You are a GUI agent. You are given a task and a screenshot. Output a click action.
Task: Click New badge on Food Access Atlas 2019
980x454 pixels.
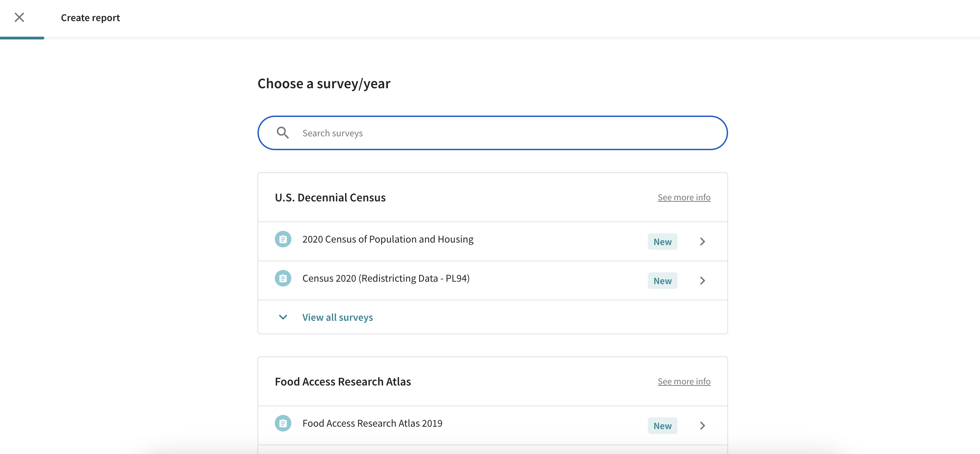pyautogui.click(x=662, y=426)
